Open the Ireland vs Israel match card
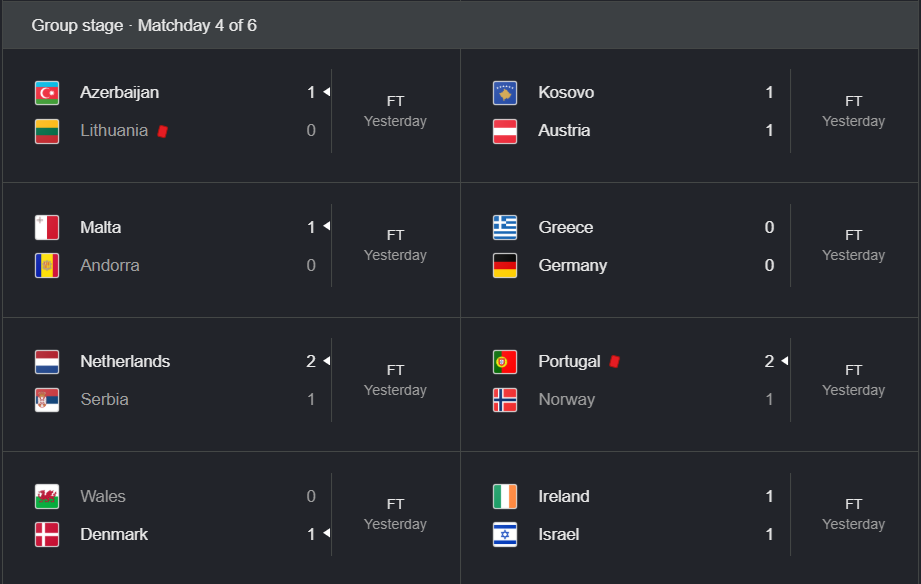The height and width of the screenshot is (584, 921). click(690, 517)
